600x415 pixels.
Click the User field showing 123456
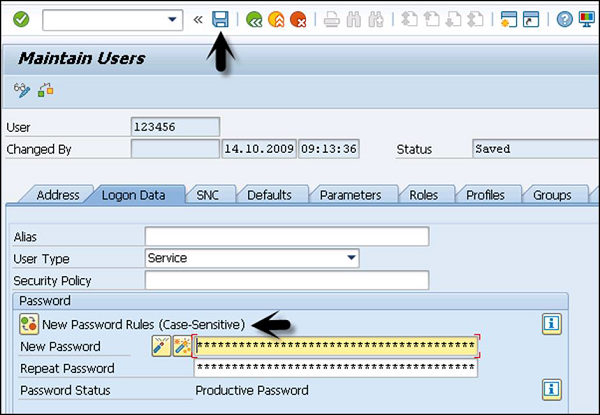click(x=175, y=127)
